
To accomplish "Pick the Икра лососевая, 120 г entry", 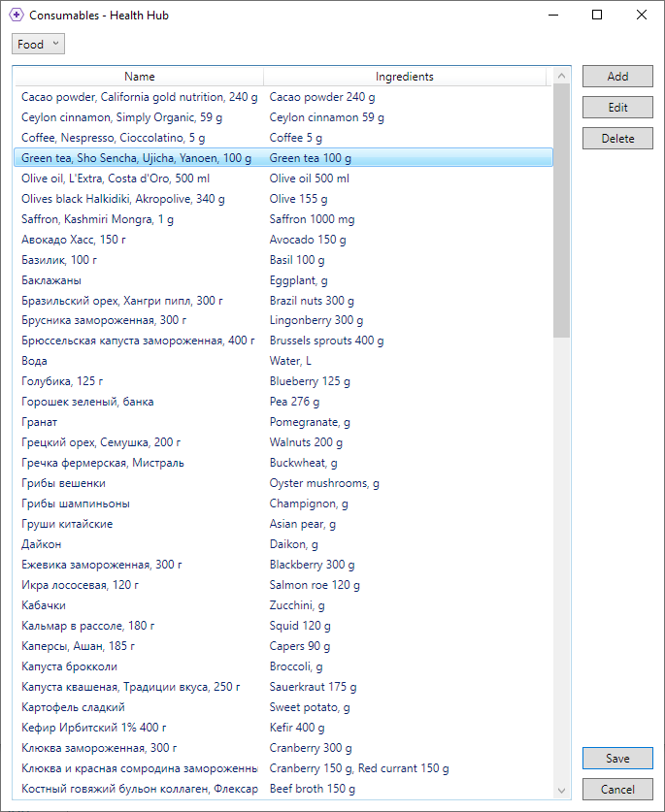I will 80,585.
